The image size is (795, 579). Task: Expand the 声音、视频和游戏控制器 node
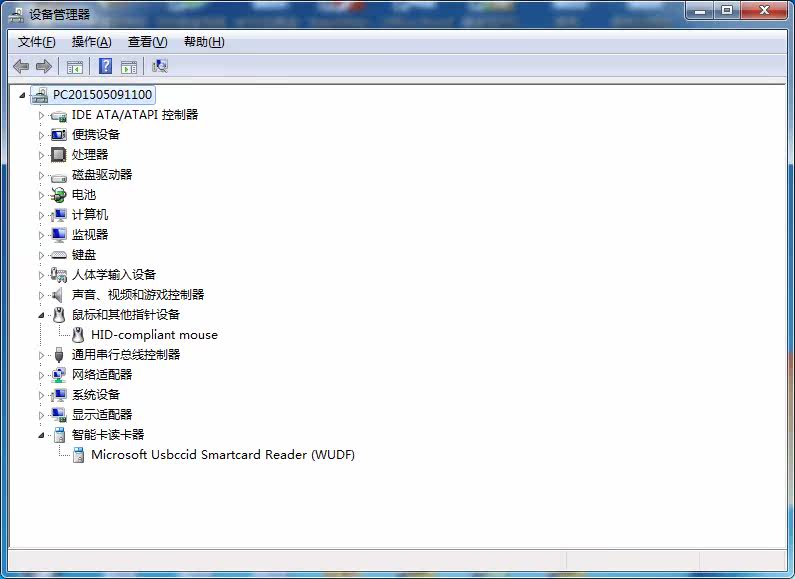(x=41, y=295)
